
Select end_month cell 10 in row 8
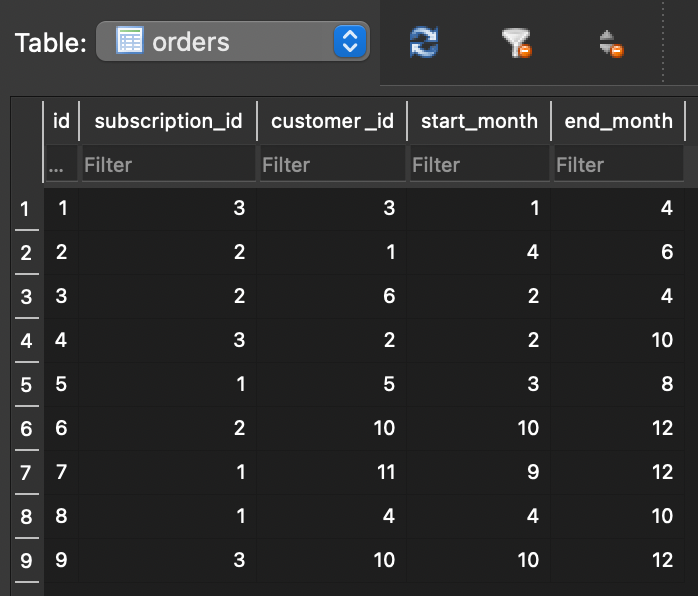click(618, 516)
